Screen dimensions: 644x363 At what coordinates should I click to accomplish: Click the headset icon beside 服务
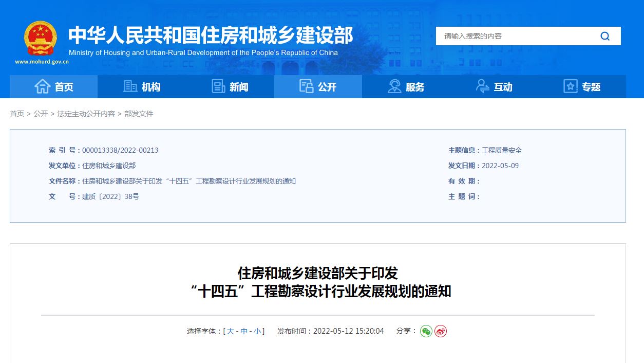coord(394,87)
